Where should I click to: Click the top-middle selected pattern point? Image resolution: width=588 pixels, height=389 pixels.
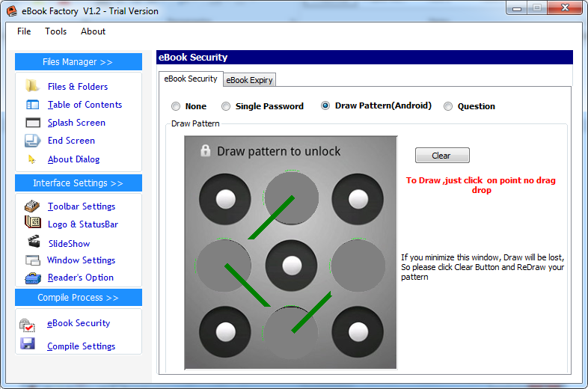tap(291, 197)
